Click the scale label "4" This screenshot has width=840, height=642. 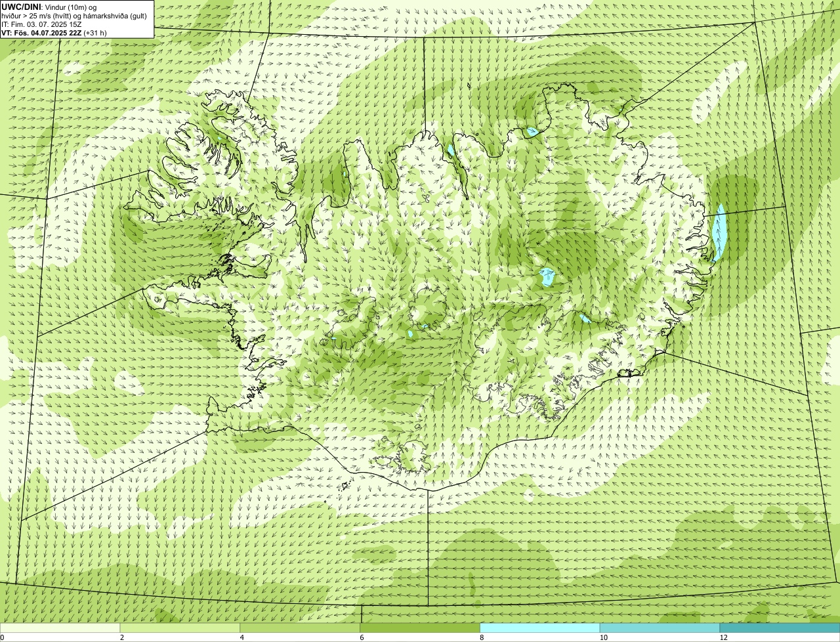click(241, 637)
